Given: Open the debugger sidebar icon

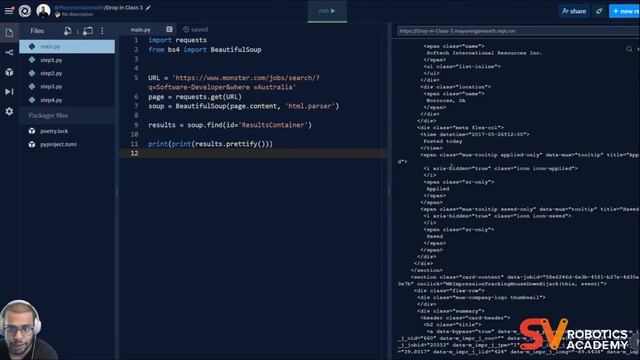Looking at the screenshot, I should pos(9,91).
